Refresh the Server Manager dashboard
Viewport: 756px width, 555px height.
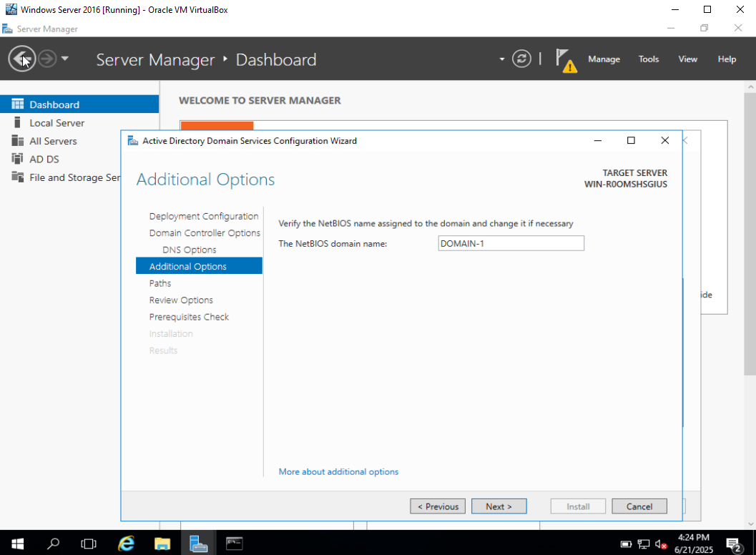tap(521, 59)
